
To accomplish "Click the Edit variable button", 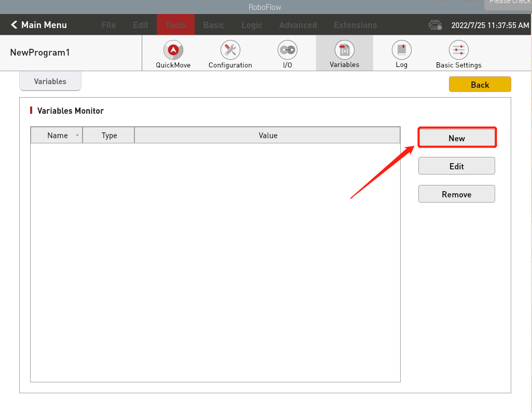I will coord(457,166).
